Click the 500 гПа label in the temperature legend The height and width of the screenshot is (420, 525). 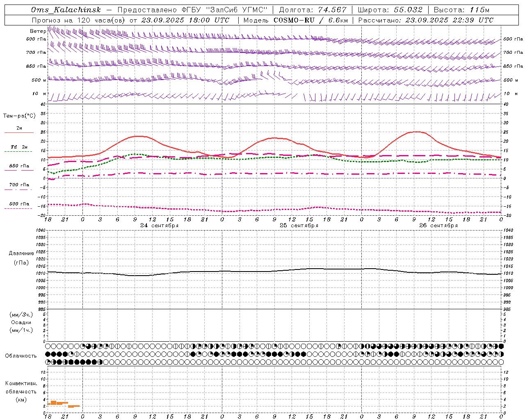[19, 204]
